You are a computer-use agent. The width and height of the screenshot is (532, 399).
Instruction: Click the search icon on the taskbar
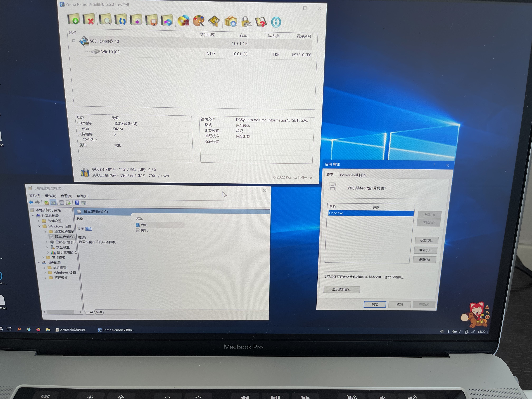coord(19,329)
